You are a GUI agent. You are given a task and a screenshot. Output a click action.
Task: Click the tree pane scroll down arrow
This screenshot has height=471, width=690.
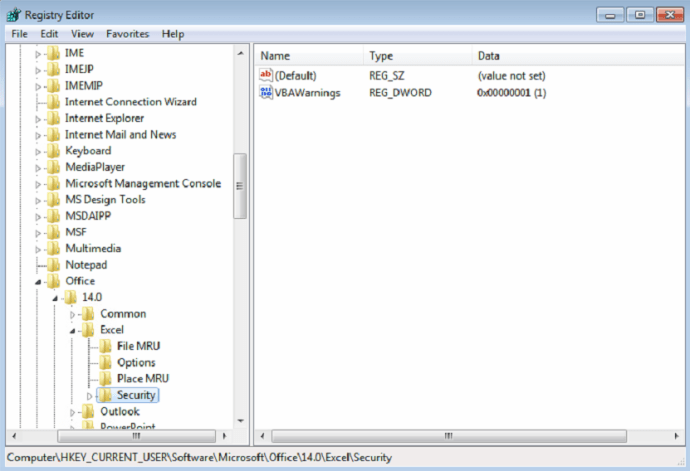tap(240, 421)
